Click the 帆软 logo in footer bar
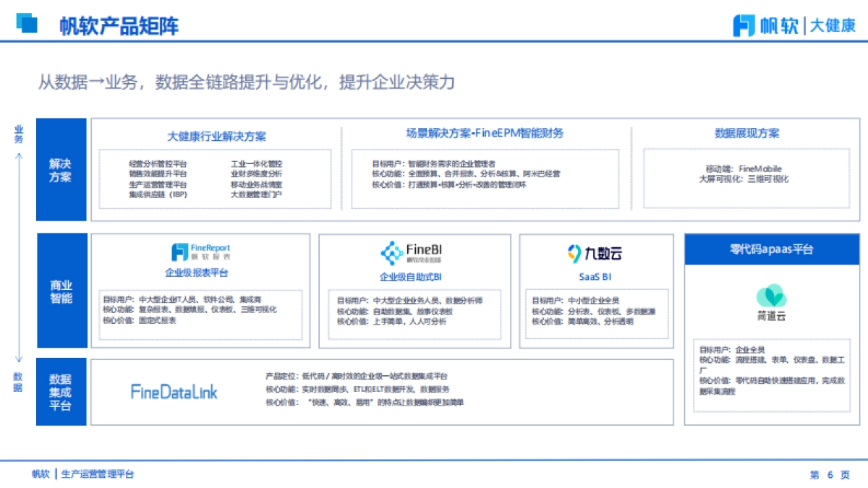Viewport: 868px width, 488px height. click(x=40, y=475)
